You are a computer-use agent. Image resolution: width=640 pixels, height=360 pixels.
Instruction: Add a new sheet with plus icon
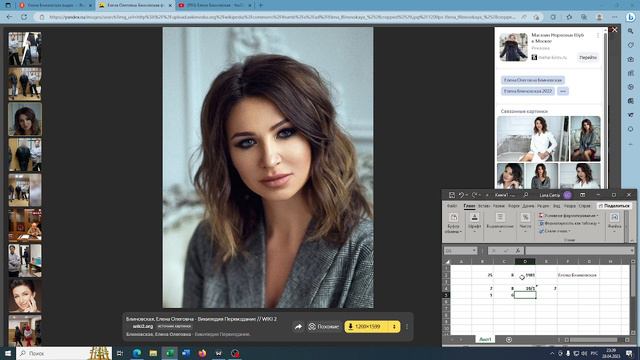click(509, 340)
